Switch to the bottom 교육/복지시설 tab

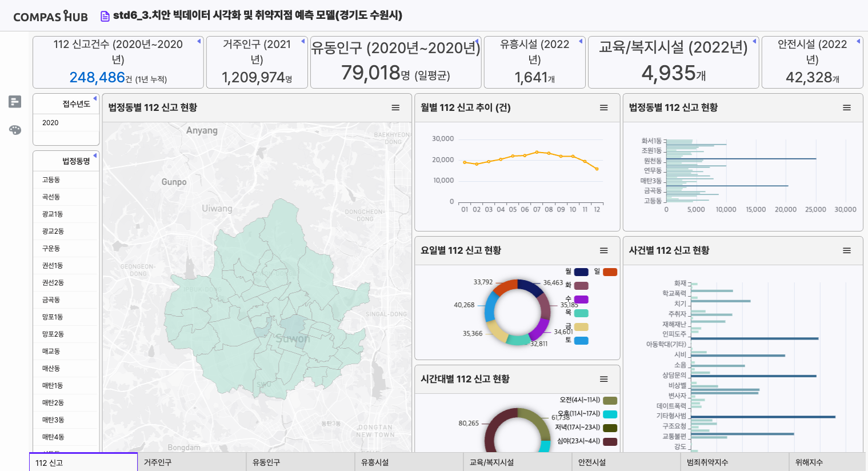click(518, 462)
